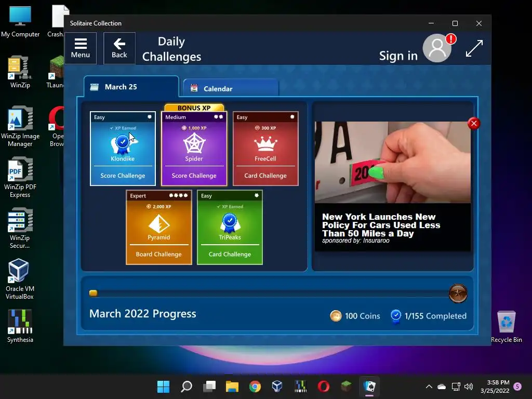Open File Explorer from the taskbar
The width and height of the screenshot is (532, 399).
point(232,386)
